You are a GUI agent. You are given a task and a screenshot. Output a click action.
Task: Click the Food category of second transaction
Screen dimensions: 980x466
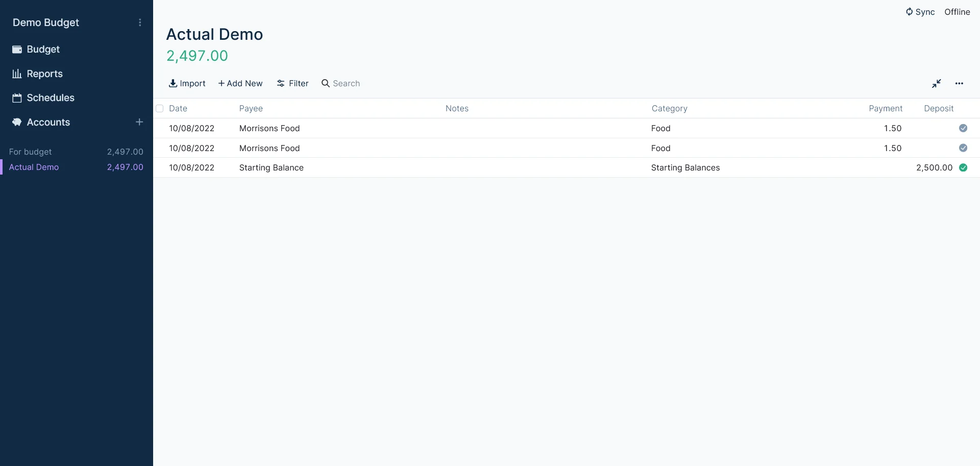[x=660, y=148]
